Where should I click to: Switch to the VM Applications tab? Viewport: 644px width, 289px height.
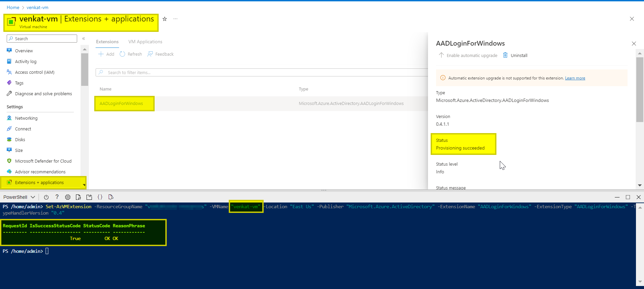145,42
